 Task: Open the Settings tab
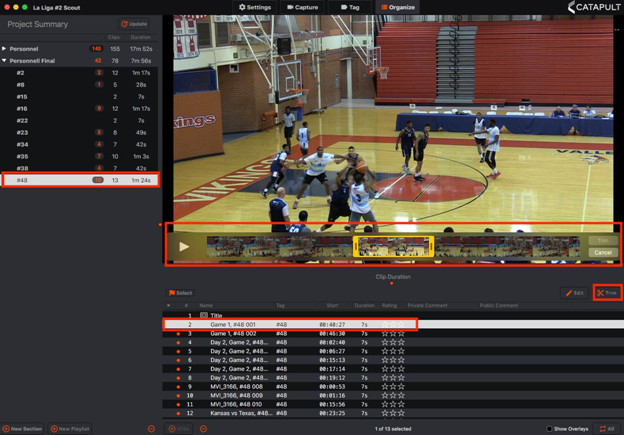[x=254, y=7]
